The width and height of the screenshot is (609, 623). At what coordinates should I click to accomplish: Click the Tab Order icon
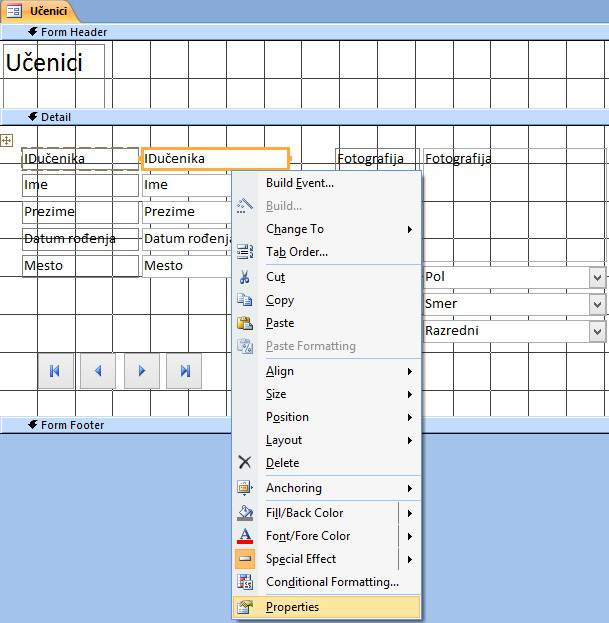(245, 252)
